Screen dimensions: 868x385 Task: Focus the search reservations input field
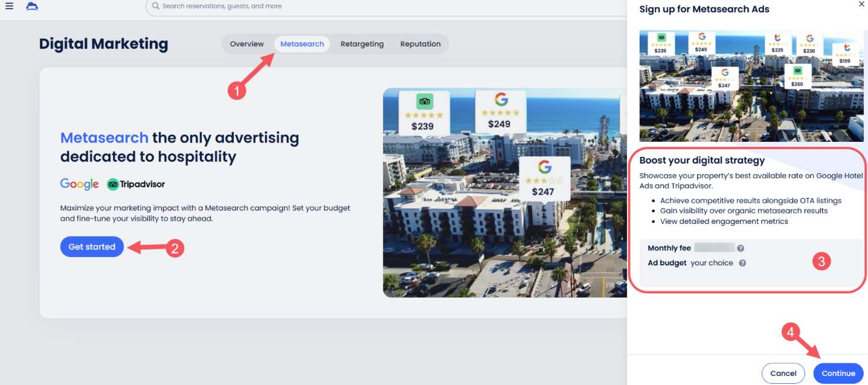(362, 6)
